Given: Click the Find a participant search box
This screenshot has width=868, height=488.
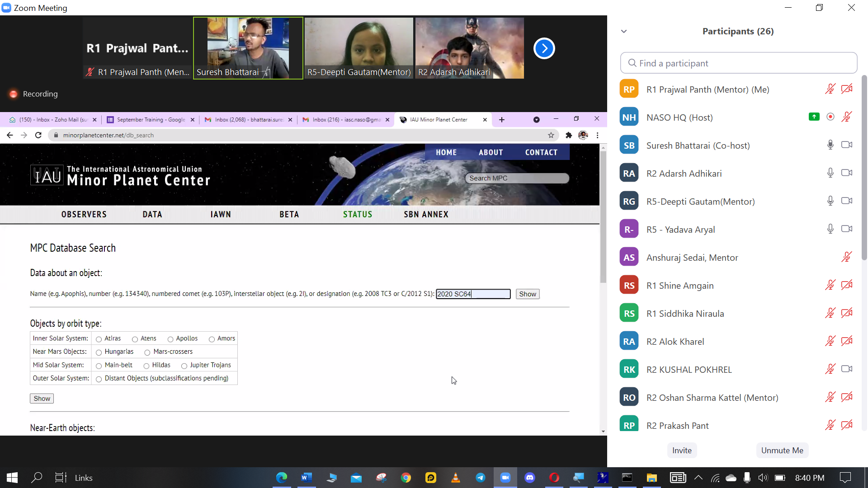Looking at the screenshot, I should [739, 63].
